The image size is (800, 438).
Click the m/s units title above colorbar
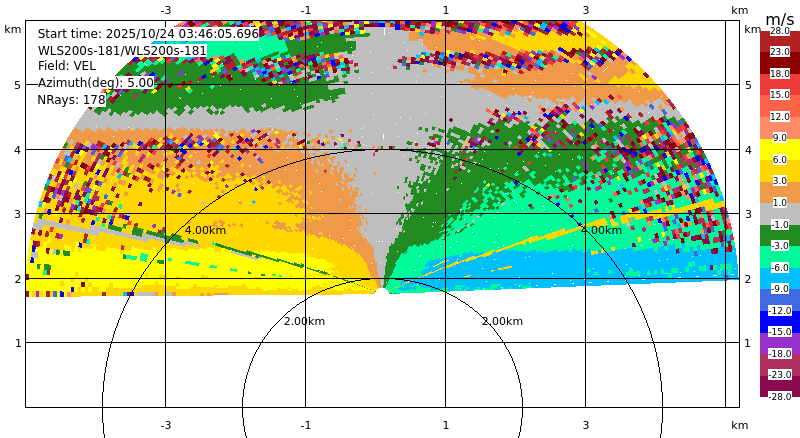[x=780, y=19]
